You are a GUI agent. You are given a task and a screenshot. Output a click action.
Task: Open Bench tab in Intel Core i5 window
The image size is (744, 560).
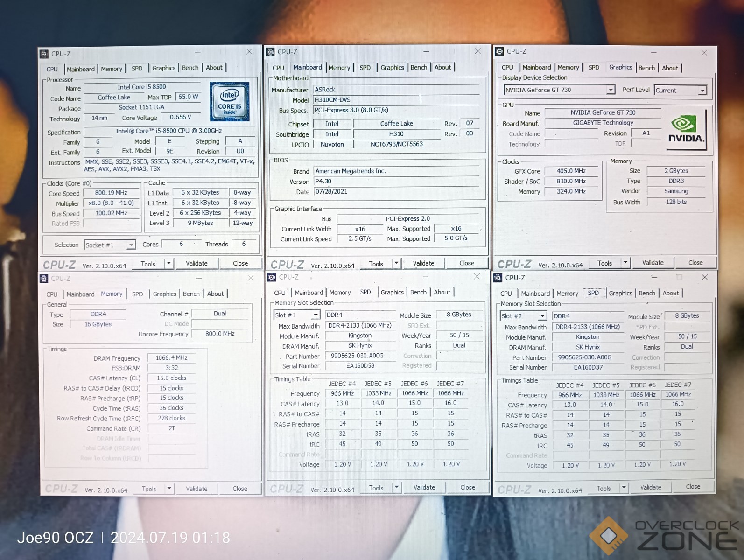point(190,68)
